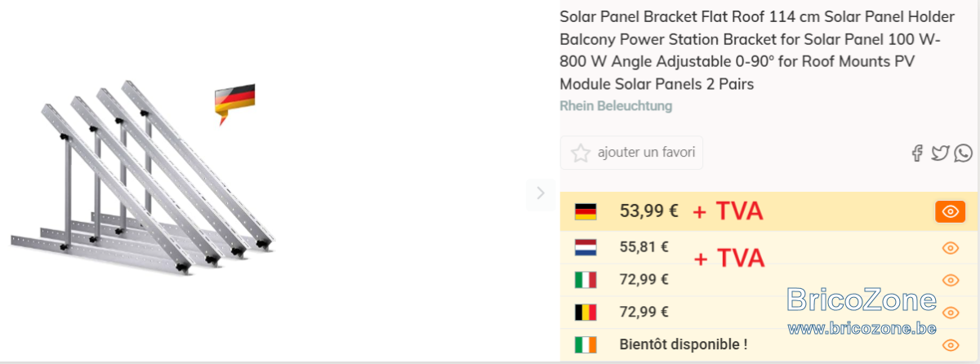Select the Netherlands flag in price list
Screen dimensions: 980x364
pyautogui.click(x=586, y=246)
